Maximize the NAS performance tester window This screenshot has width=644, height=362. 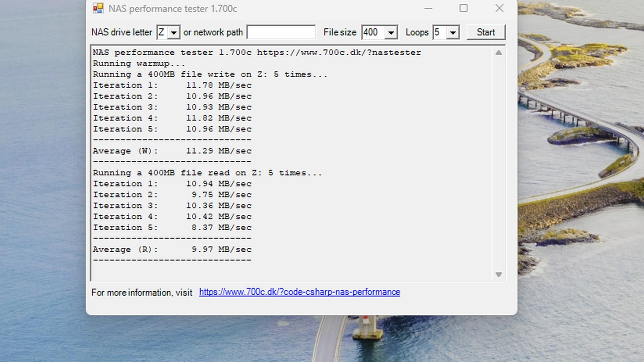tap(464, 8)
